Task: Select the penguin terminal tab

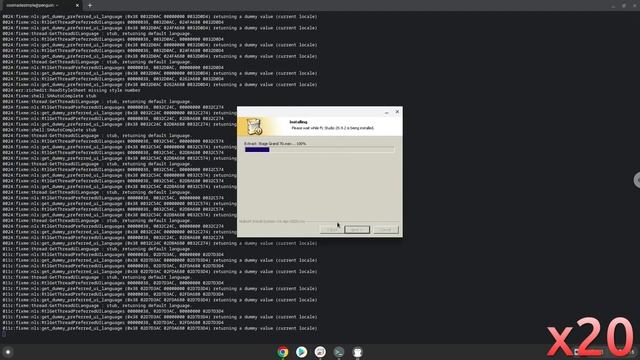Action: click(41, 5)
